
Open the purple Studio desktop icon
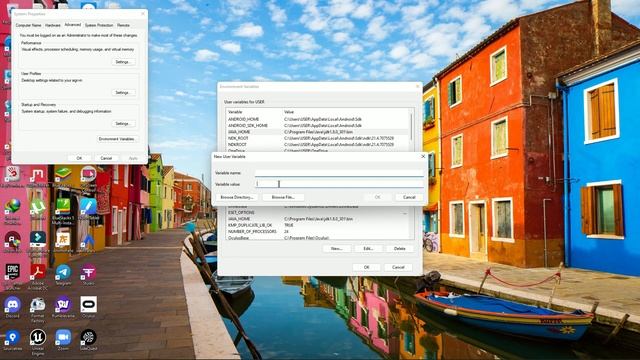88,273
